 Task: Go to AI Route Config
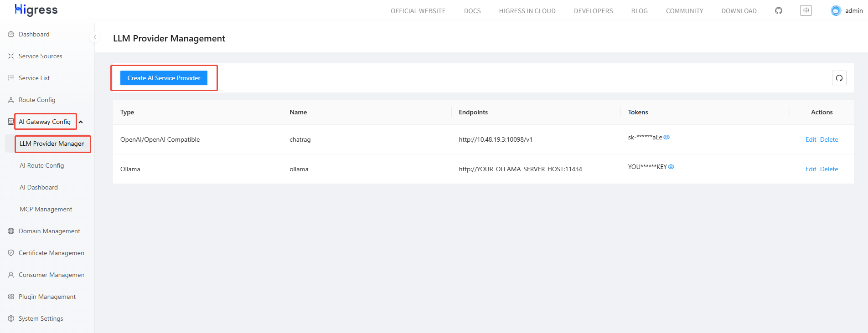[41, 165]
